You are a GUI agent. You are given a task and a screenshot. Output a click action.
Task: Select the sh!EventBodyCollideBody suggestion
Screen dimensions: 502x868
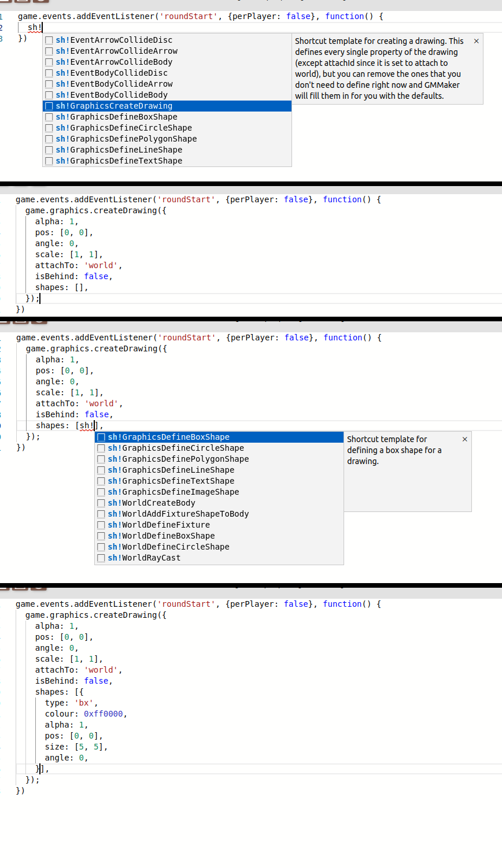(x=112, y=95)
